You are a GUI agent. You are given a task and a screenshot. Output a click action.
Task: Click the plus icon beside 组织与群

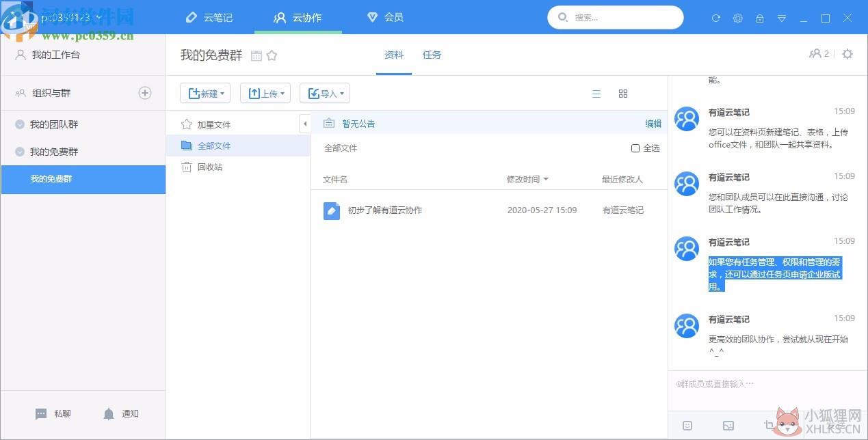coord(145,93)
